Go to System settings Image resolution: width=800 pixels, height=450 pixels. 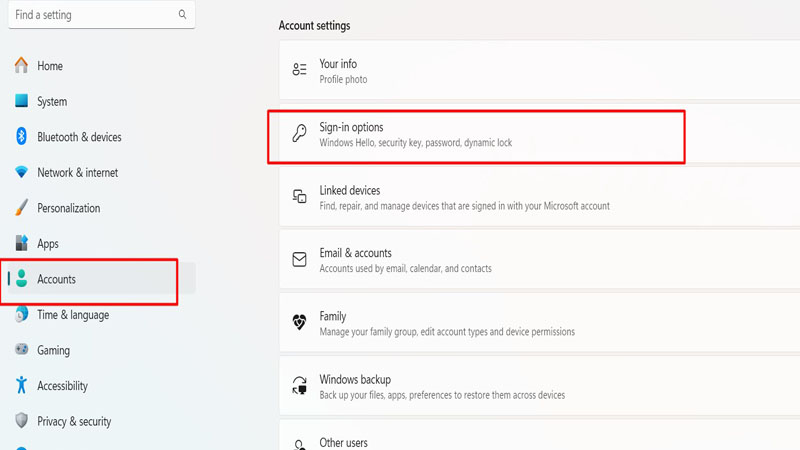(x=102, y=101)
